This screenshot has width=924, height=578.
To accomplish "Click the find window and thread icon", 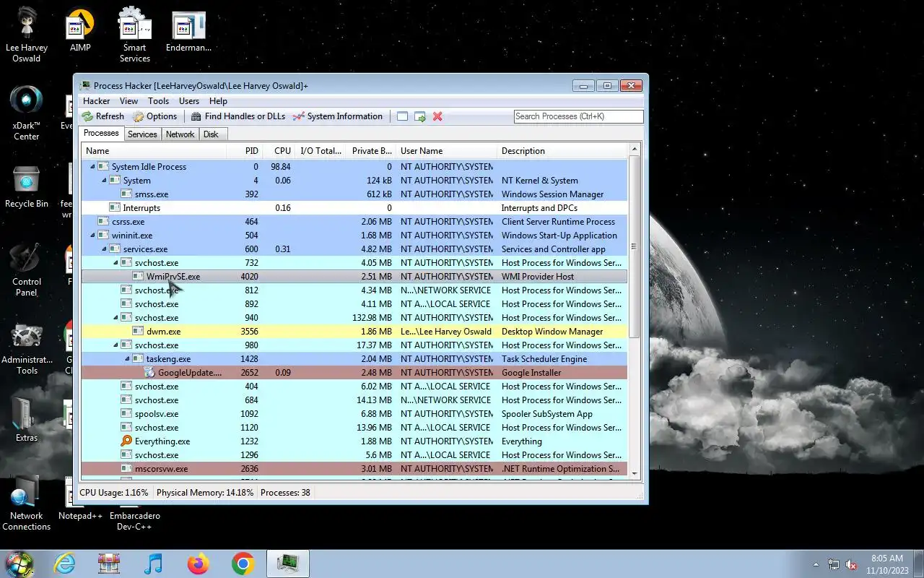I will (419, 116).
